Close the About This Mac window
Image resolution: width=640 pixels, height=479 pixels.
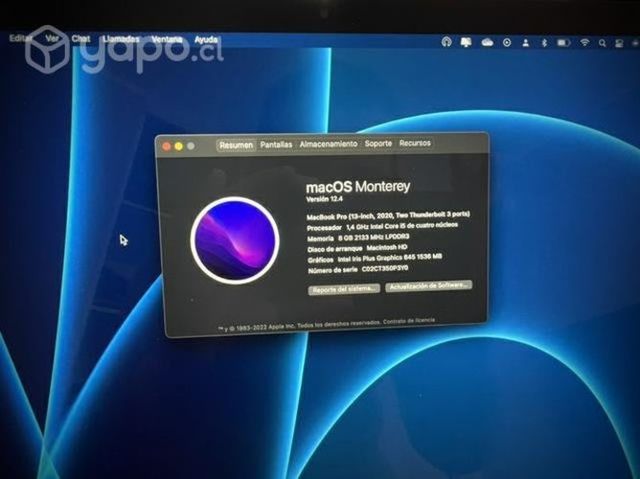coord(167,146)
